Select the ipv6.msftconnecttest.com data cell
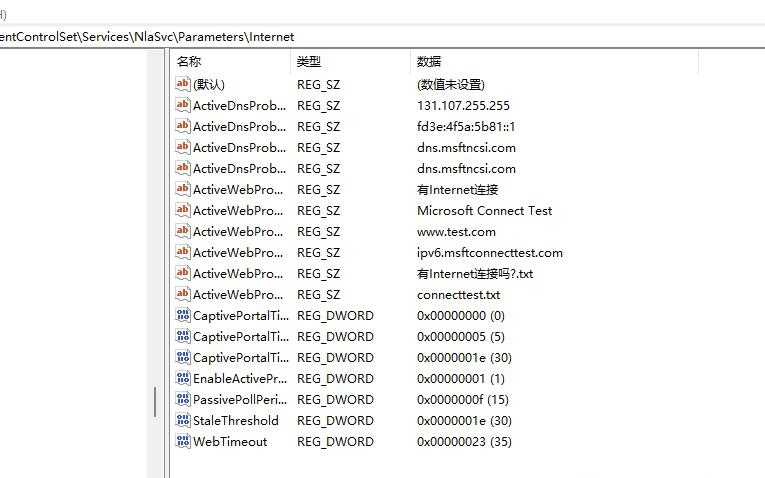Image resolution: width=765 pixels, height=478 pixels. point(489,253)
